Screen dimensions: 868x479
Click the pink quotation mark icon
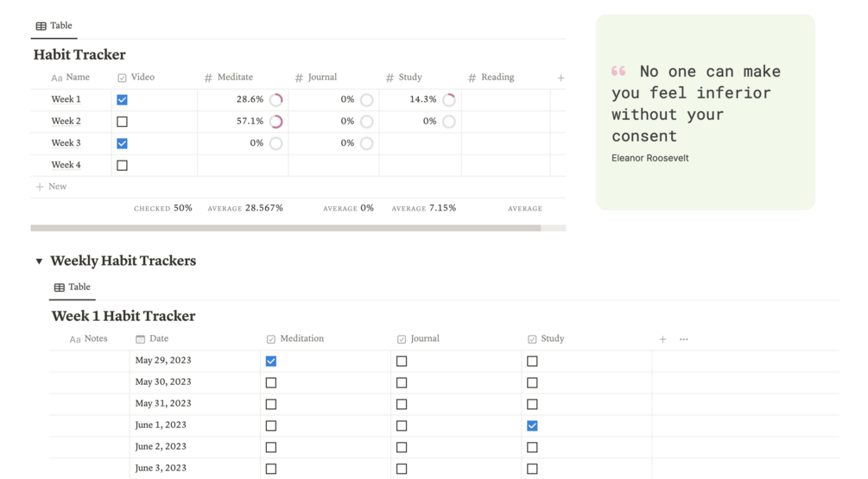(618, 72)
